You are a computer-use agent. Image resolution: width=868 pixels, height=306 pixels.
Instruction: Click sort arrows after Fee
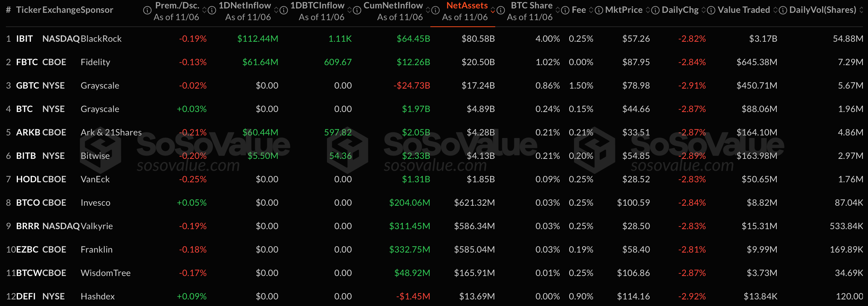click(591, 10)
